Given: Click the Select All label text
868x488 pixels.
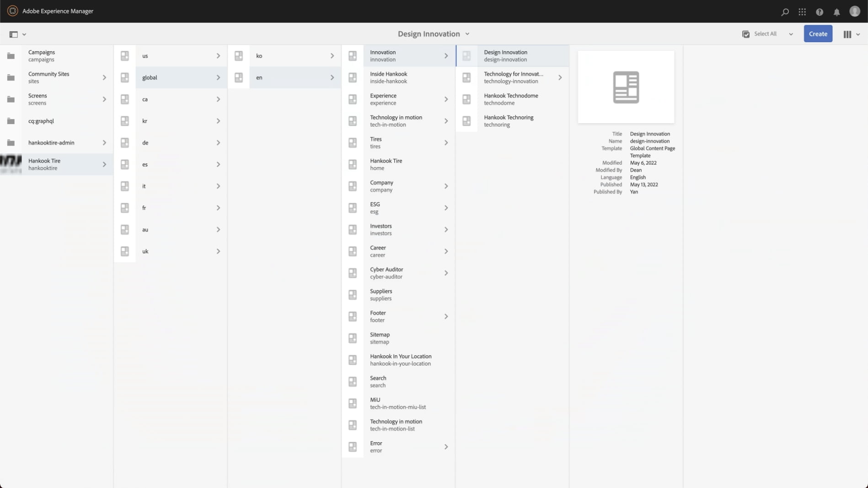Looking at the screenshot, I should [x=765, y=34].
